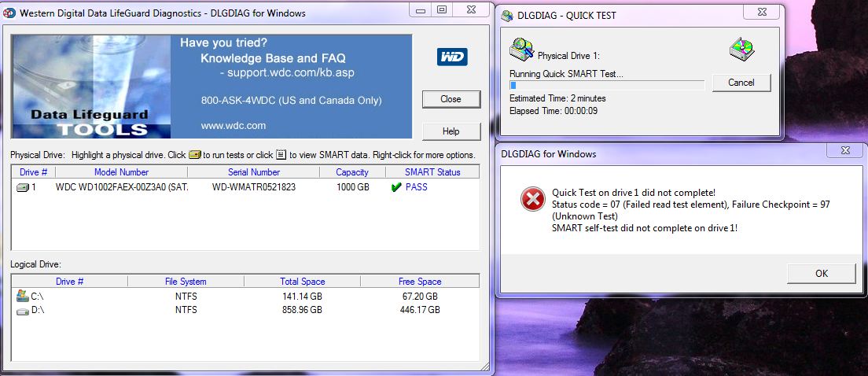Sort by File System column header

pyautogui.click(x=186, y=282)
